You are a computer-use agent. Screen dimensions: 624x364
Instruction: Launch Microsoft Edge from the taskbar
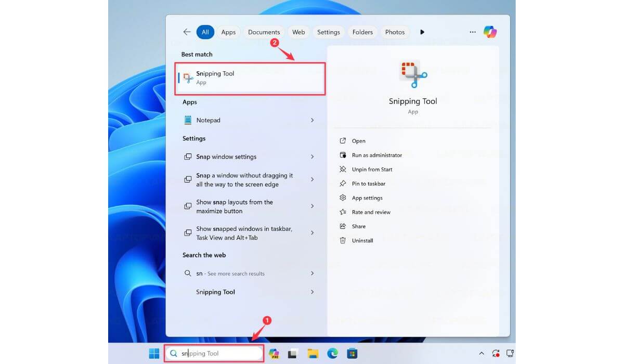tap(332, 354)
